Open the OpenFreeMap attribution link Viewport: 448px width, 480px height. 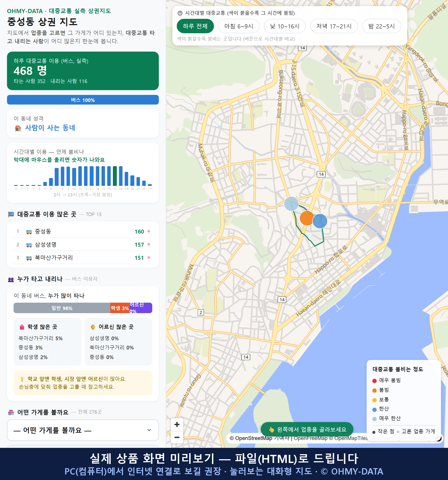(311, 438)
